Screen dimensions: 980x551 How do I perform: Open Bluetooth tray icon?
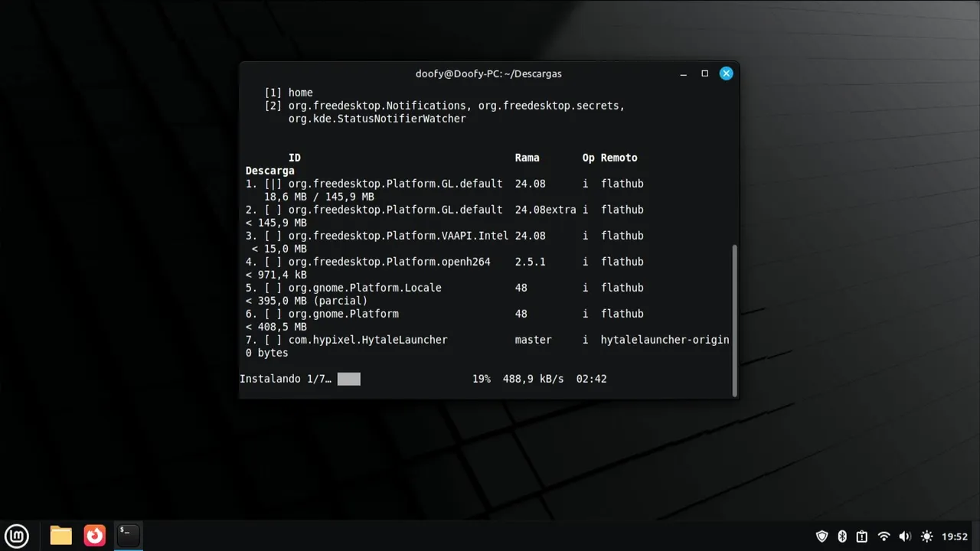(842, 536)
